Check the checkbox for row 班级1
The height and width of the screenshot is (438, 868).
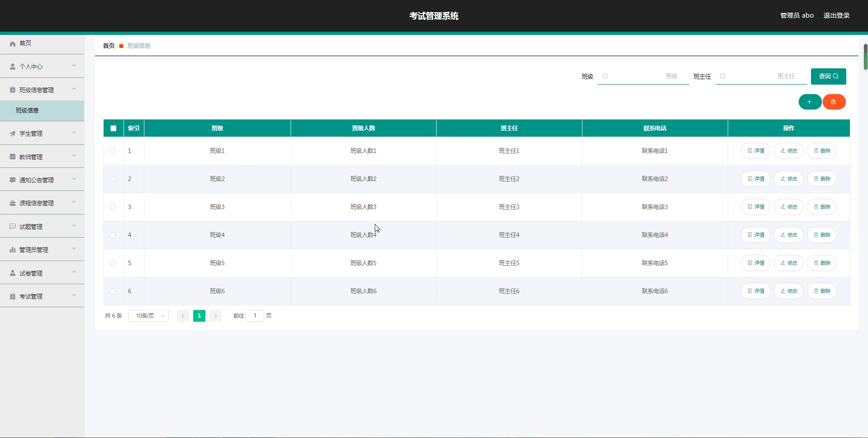(113, 151)
